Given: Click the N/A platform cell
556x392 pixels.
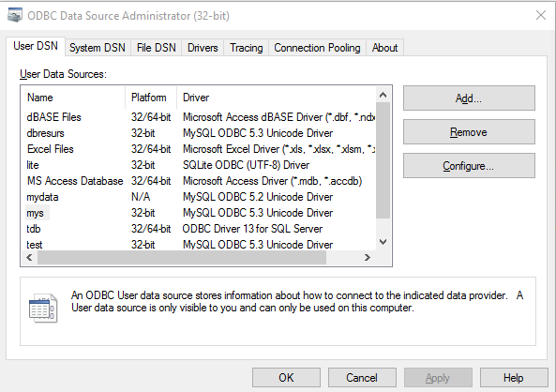Looking at the screenshot, I should click(141, 197).
